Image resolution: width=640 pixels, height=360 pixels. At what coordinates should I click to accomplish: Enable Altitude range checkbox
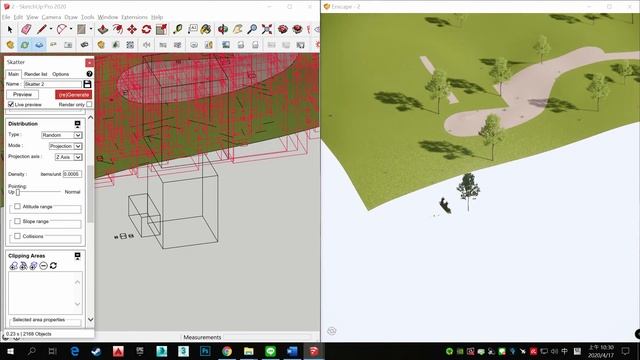tap(17, 207)
